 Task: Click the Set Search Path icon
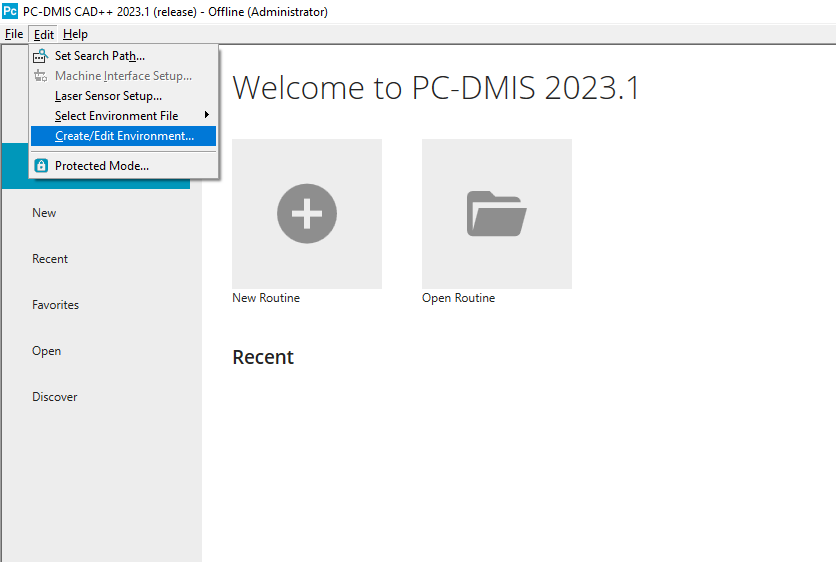pos(41,56)
